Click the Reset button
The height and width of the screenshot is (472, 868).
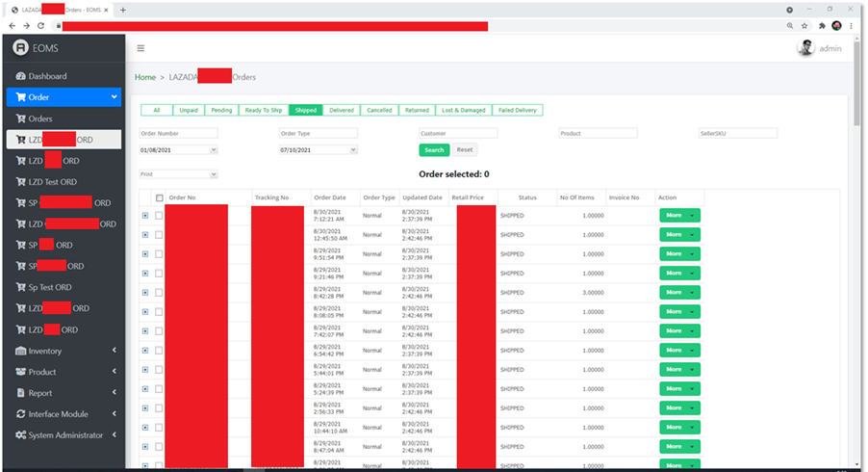coord(465,149)
